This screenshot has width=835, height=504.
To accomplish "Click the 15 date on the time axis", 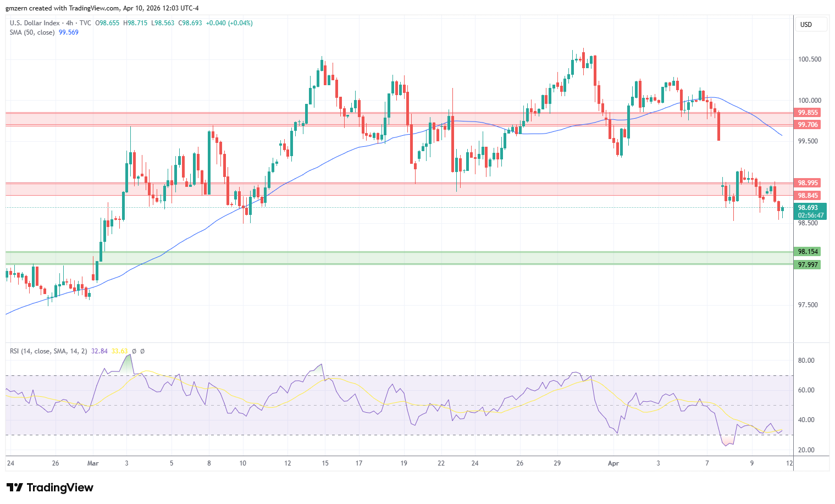I will coord(325,463).
